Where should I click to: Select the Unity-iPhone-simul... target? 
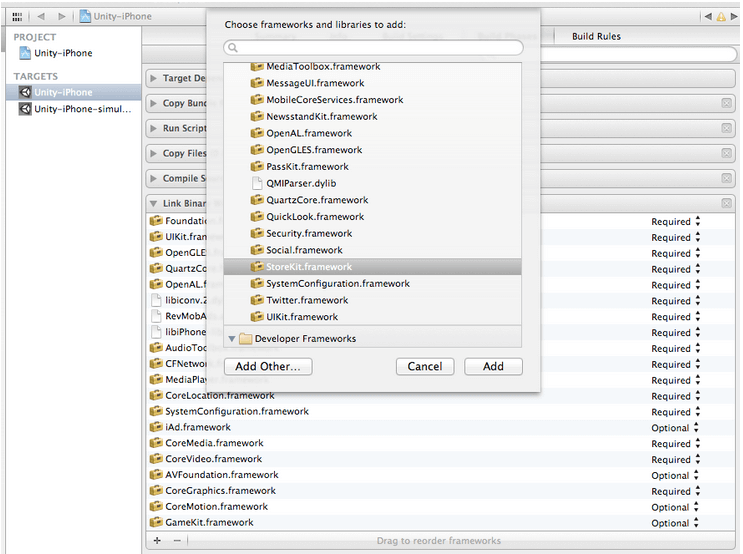(x=74, y=109)
